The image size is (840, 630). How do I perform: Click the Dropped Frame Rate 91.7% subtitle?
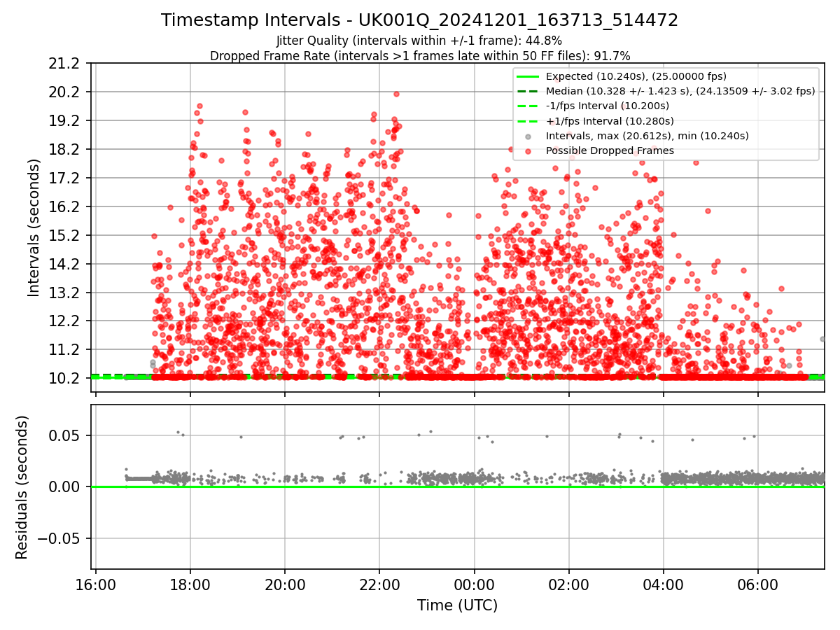coord(420,55)
